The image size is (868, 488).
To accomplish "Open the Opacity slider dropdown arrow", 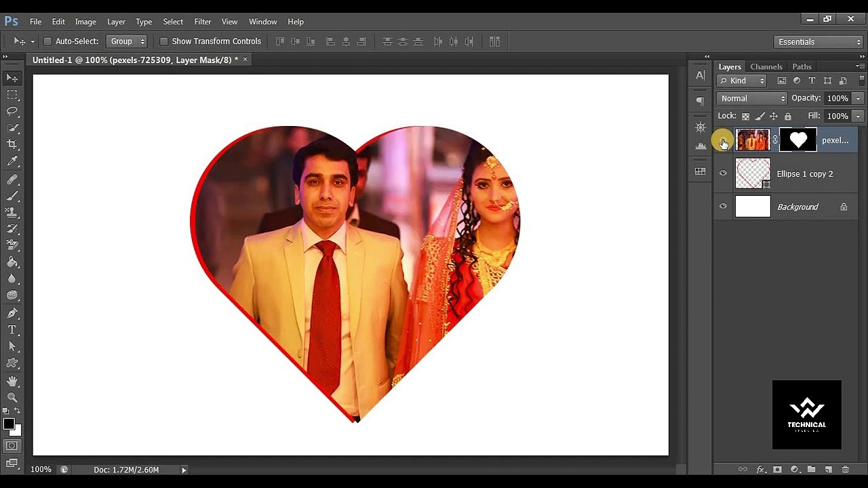I will [858, 98].
